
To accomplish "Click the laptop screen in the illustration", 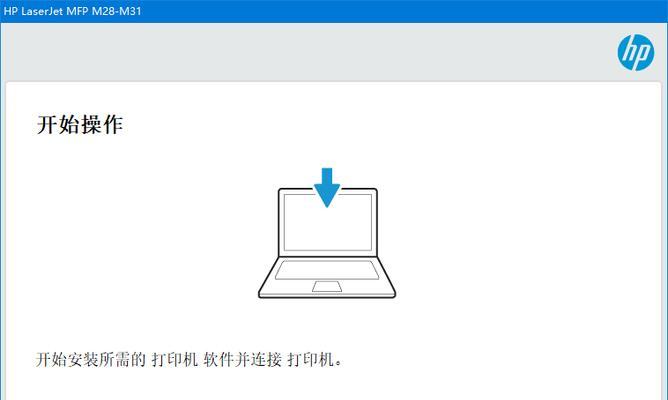I will [x=328, y=222].
